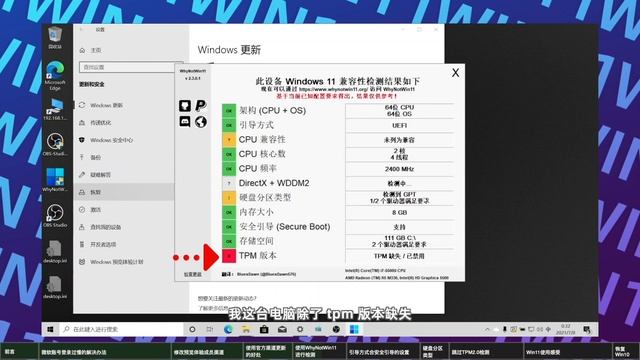Screen dimensions: 640x360
Task: Open the GitHub icon in WhyNotWin11
Action: point(185,106)
